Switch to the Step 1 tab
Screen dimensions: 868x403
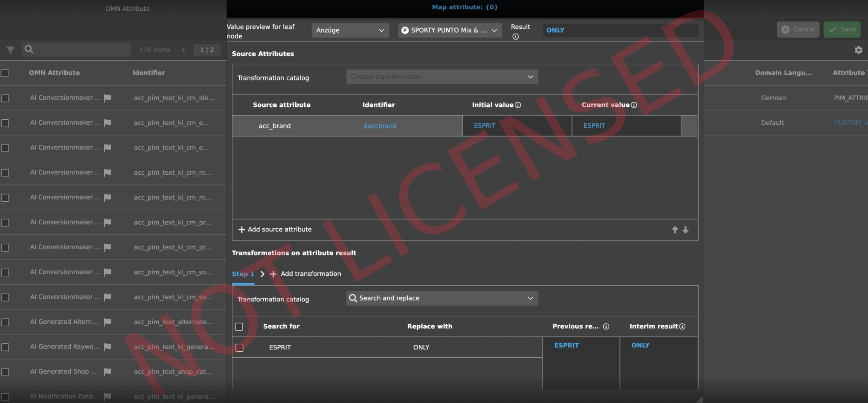(x=243, y=274)
